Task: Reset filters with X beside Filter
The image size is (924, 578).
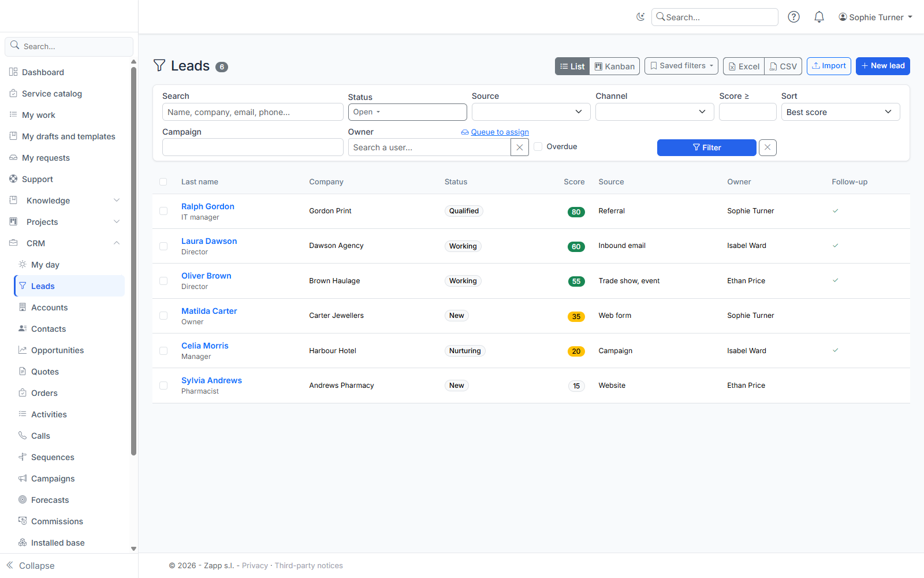Action: click(767, 147)
